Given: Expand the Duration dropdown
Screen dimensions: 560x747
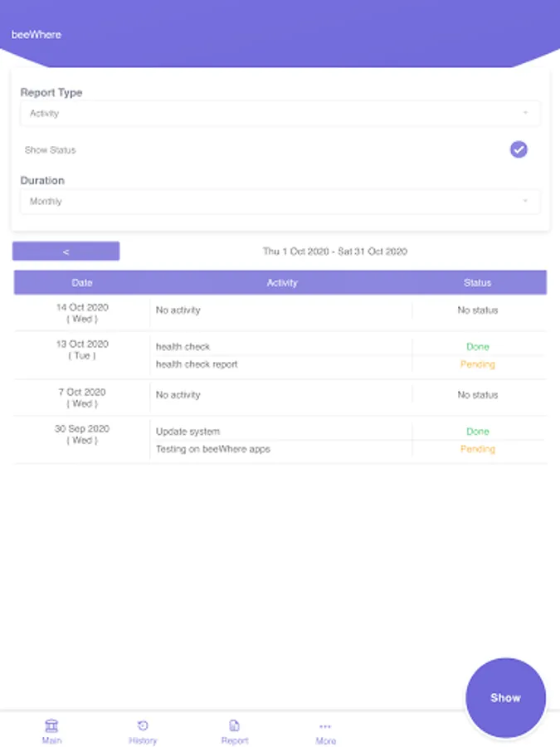Looking at the screenshot, I should click(x=280, y=202).
